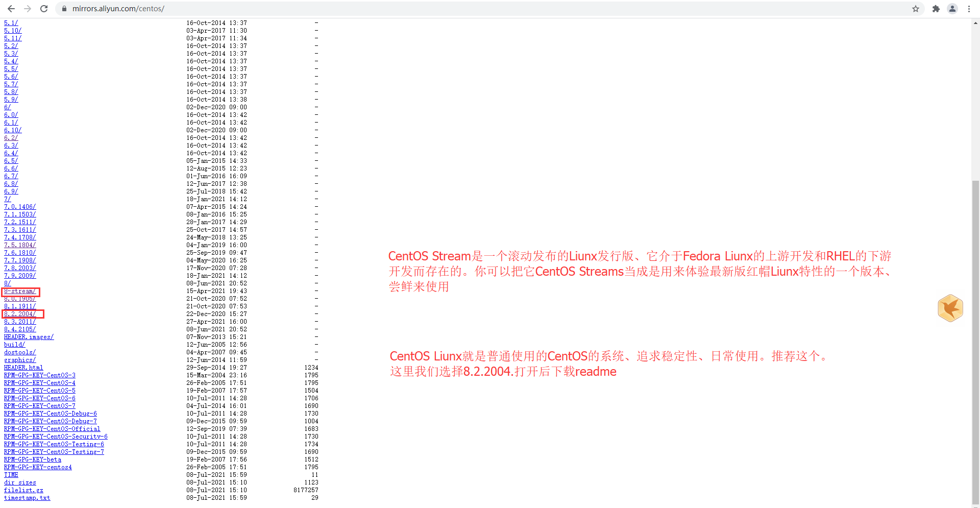Go forward to the next page
The width and height of the screenshot is (980, 508).
point(28,9)
